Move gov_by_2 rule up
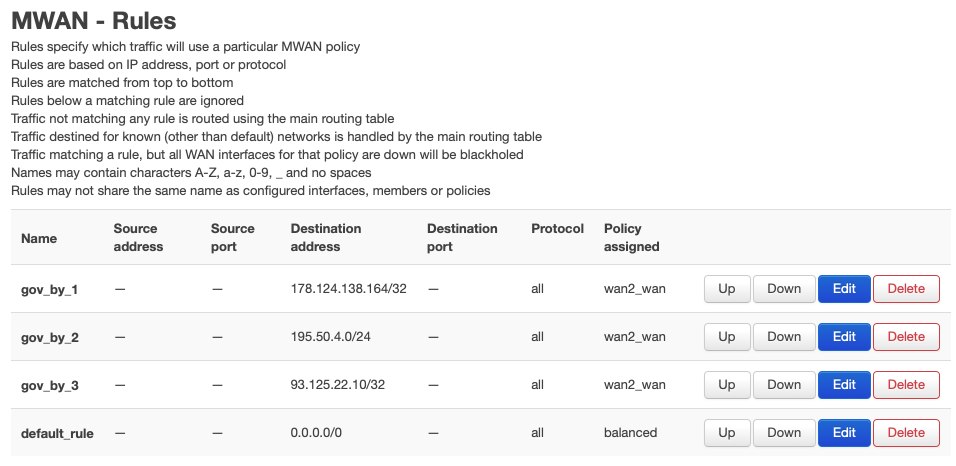The image size is (956, 466). [x=727, y=337]
